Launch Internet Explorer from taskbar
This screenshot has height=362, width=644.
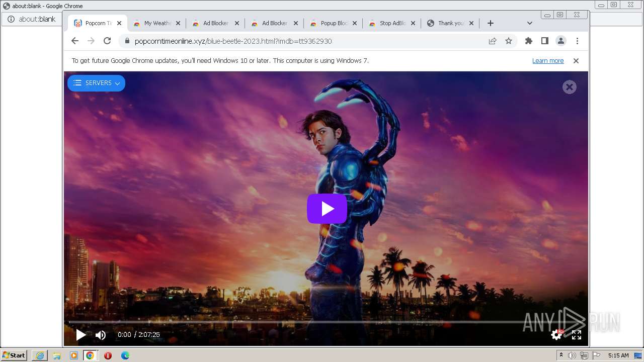pos(40,355)
